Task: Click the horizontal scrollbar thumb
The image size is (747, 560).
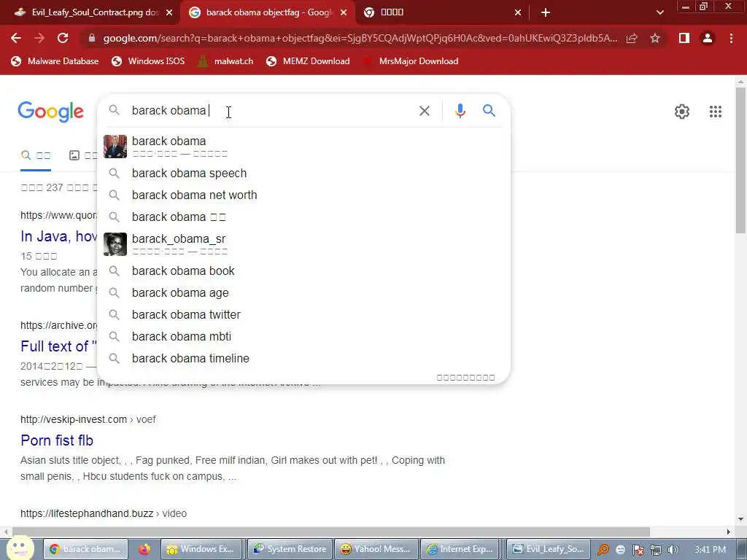Action: (331, 532)
